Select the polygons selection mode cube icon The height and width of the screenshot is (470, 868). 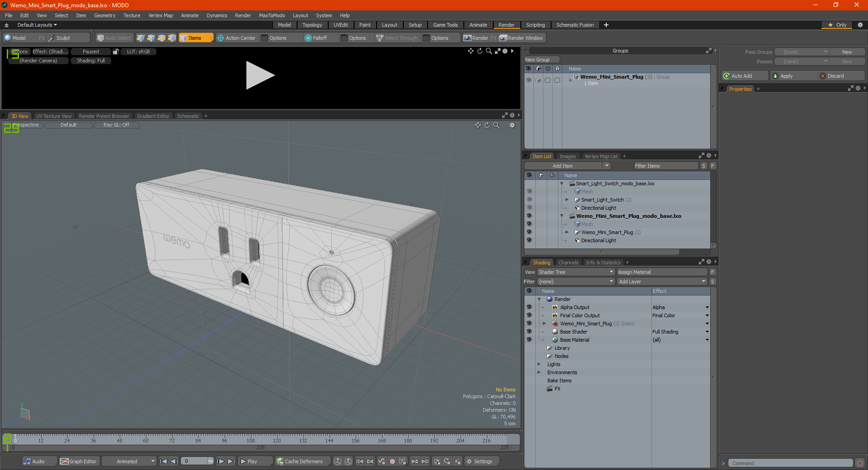[x=161, y=38]
